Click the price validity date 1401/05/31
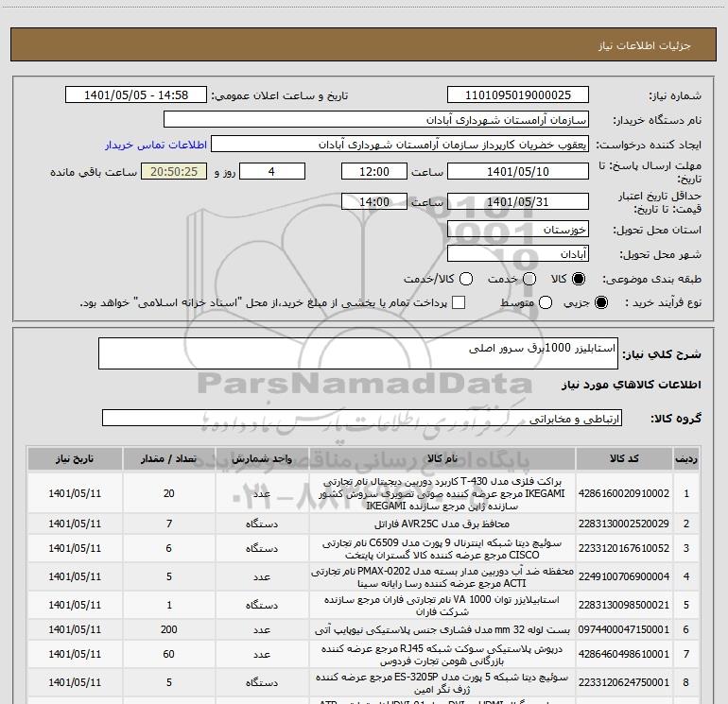The width and height of the screenshot is (728, 704). (518, 201)
